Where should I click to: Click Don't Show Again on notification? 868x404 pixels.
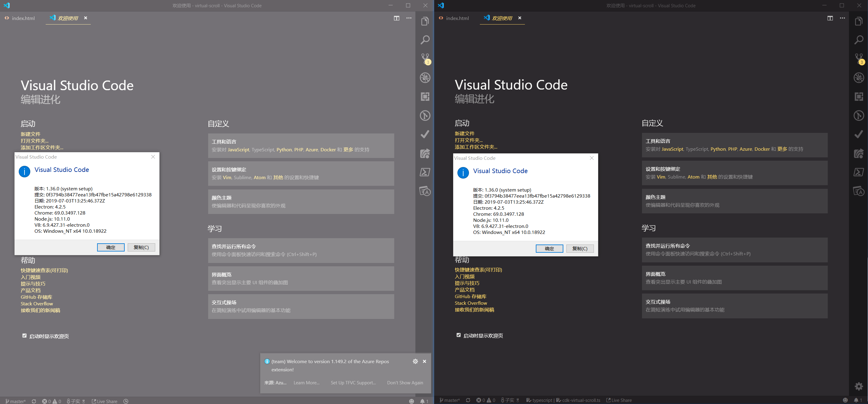point(405,383)
